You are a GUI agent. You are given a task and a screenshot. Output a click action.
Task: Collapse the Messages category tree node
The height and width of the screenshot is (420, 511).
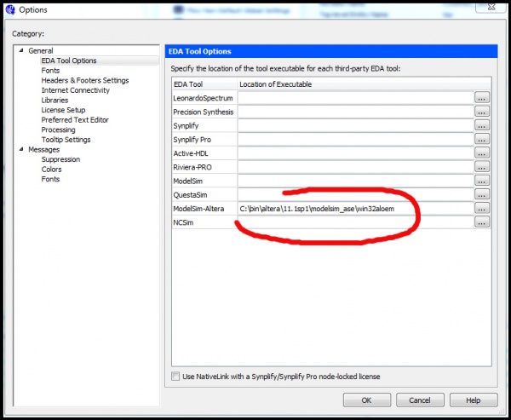(x=21, y=149)
